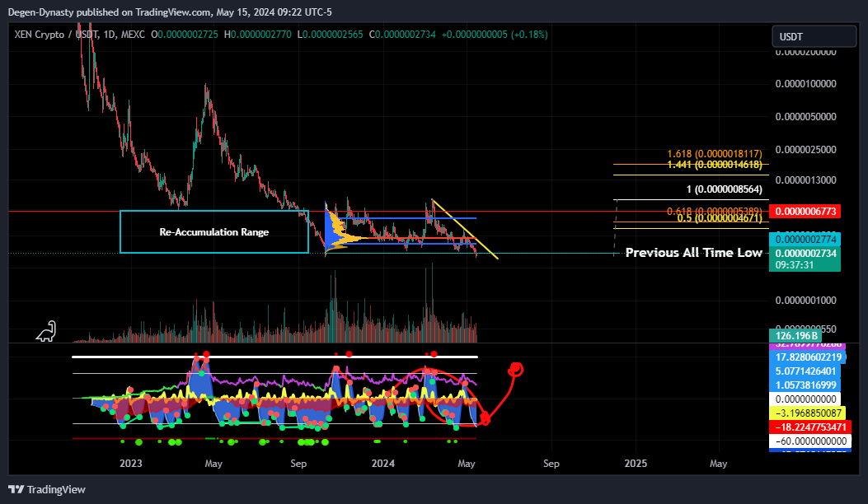Click the blue 17.8280602219 indicator value
Screen dimensions: 868x504
tap(808, 357)
